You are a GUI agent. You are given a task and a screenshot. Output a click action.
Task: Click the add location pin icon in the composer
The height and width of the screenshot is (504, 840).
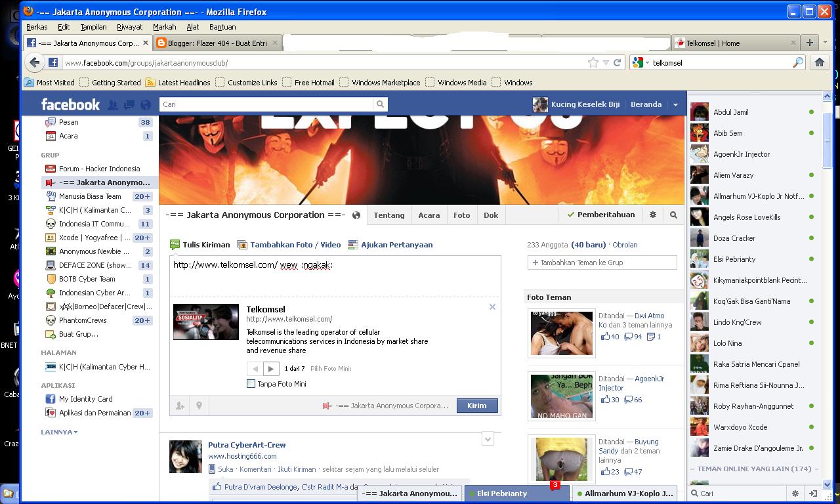tap(199, 406)
